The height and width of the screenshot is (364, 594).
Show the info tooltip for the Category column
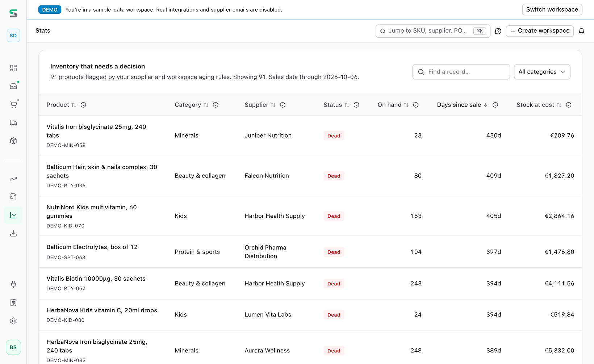click(x=216, y=105)
